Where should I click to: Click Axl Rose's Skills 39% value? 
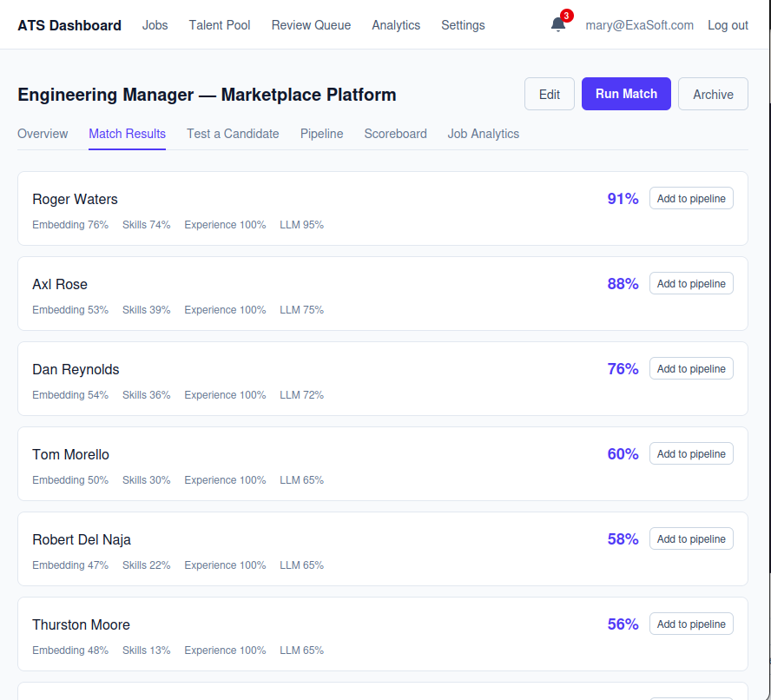[x=146, y=310]
